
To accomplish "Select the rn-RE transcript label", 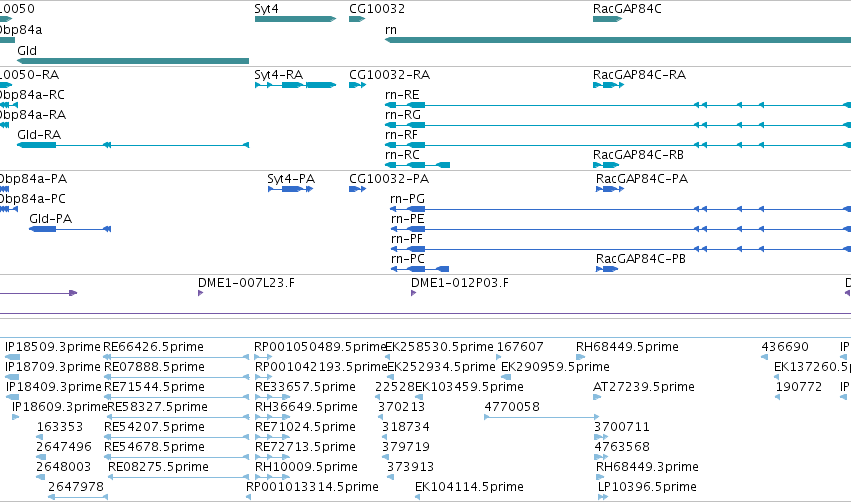I will tap(402, 94).
